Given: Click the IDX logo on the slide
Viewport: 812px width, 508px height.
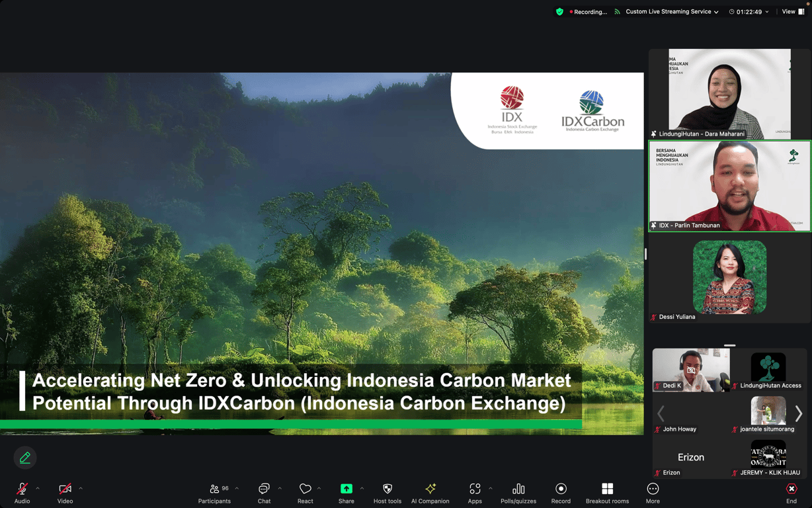Looking at the screenshot, I should click(x=512, y=110).
